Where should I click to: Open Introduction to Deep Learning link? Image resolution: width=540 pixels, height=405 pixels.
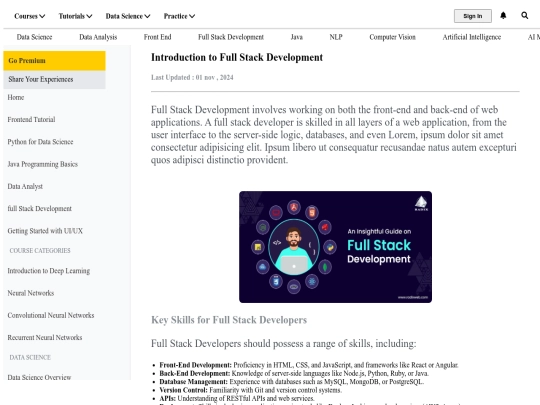pyautogui.click(x=49, y=271)
